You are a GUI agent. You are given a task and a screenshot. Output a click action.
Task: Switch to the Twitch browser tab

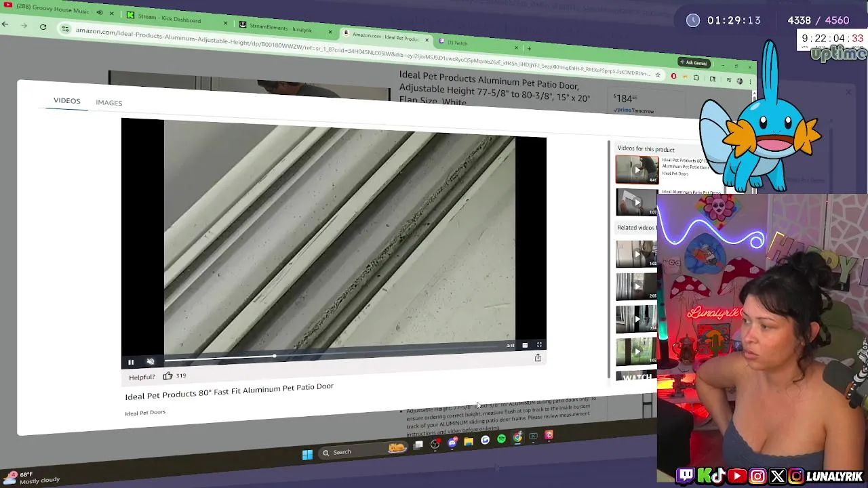[457, 43]
